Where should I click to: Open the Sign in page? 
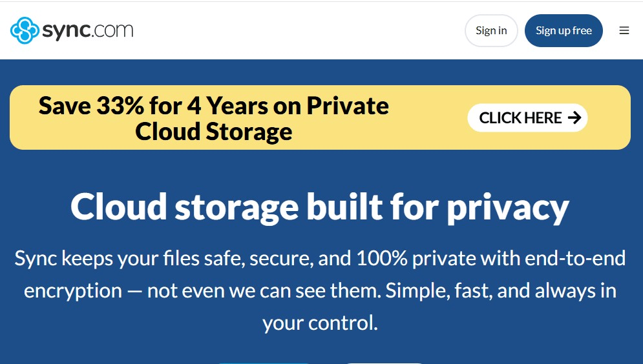(x=491, y=31)
